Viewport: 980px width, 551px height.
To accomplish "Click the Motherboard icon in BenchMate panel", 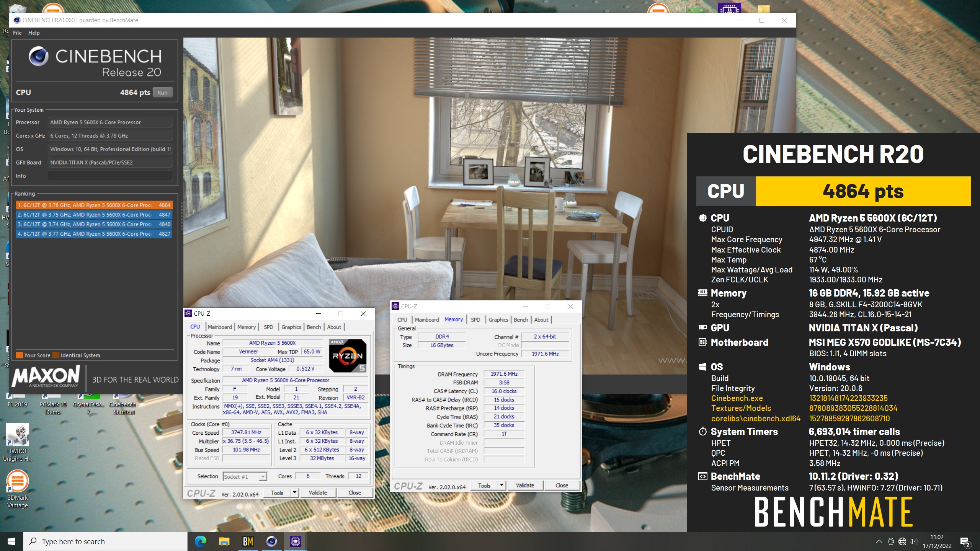I will coord(702,342).
